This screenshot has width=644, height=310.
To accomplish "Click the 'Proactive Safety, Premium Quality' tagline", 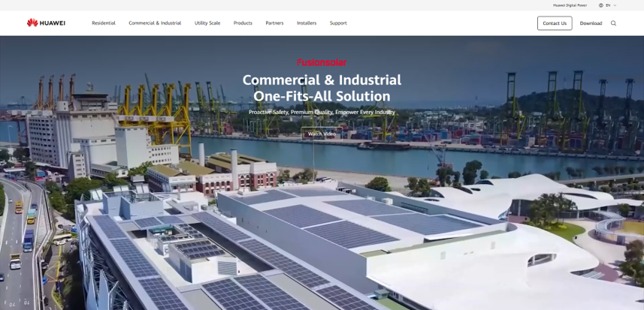I will 322,112.
